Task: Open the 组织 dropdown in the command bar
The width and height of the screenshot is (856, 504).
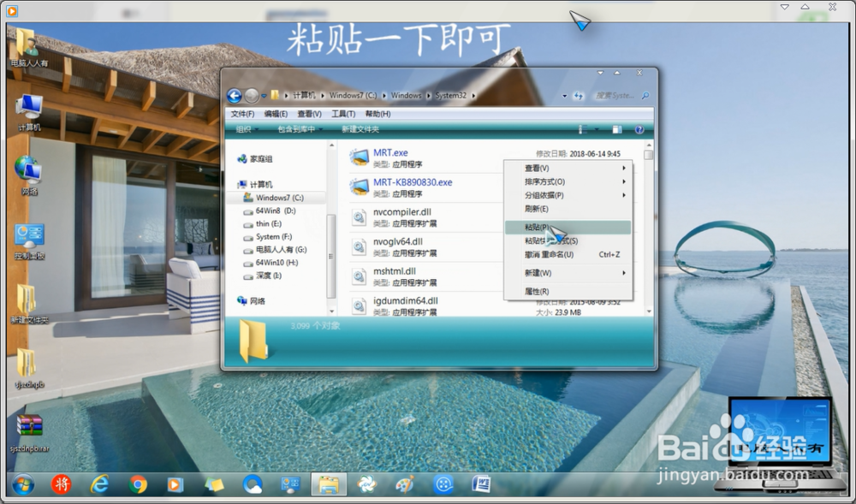Action: coord(247,129)
